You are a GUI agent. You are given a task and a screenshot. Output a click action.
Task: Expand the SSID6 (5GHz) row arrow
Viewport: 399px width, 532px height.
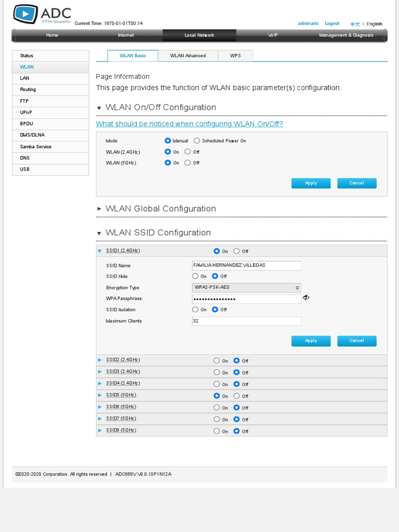pos(100,407)
